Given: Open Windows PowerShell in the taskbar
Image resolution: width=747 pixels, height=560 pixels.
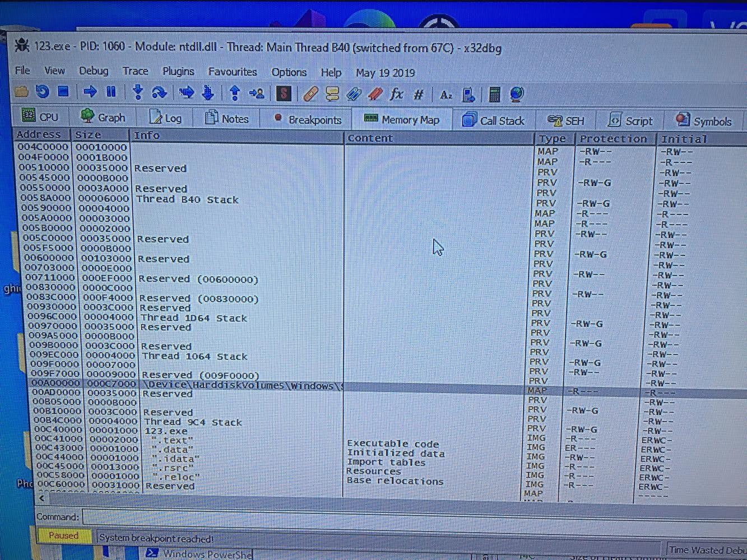Looking at the screenshot, I should [x=199, y=554].
